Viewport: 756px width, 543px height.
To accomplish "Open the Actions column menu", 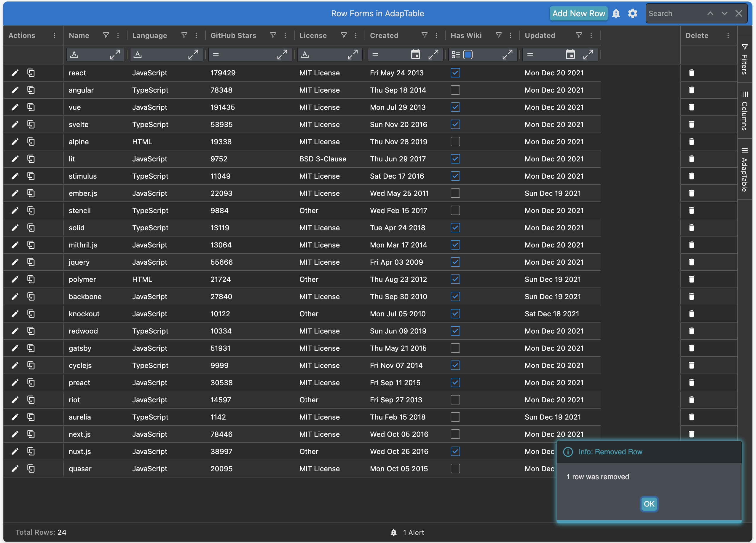I will pyautogui.click(x=55, y=35).
